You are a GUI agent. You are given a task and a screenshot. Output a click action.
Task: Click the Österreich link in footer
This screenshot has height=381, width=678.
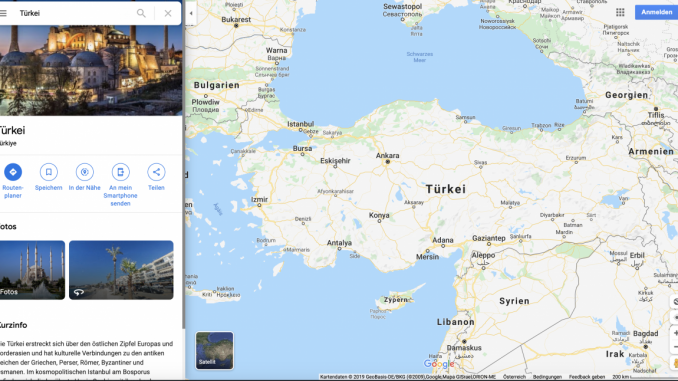pos(514,377)
